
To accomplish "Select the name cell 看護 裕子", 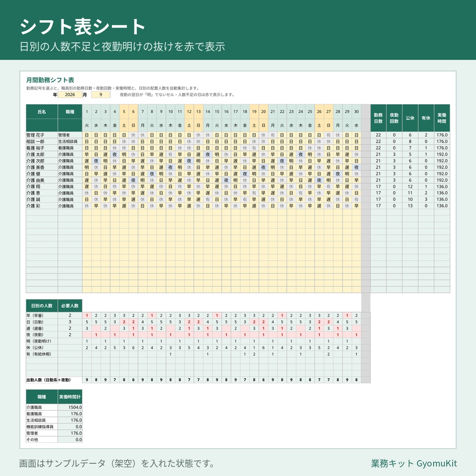I will point(42,148).
